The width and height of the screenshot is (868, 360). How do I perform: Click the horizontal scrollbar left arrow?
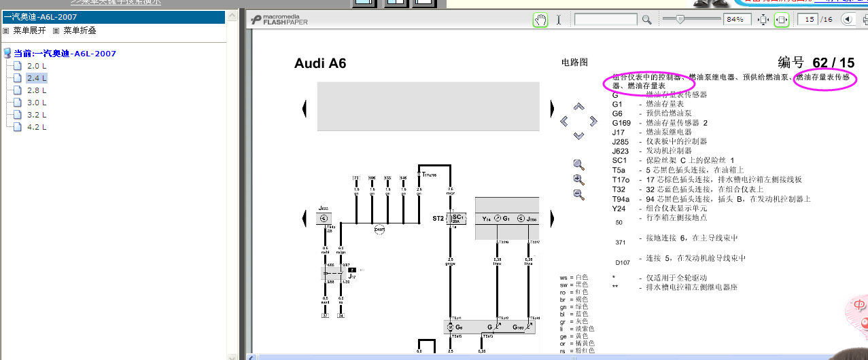pyautogui.click(x=251, y=357)
